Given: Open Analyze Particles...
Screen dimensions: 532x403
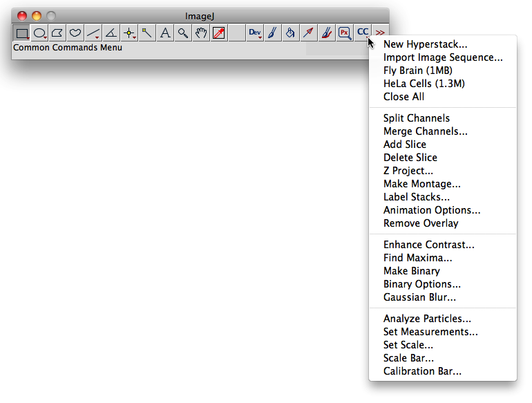Looking at the screenshot, I should click(x=443, y=319).
